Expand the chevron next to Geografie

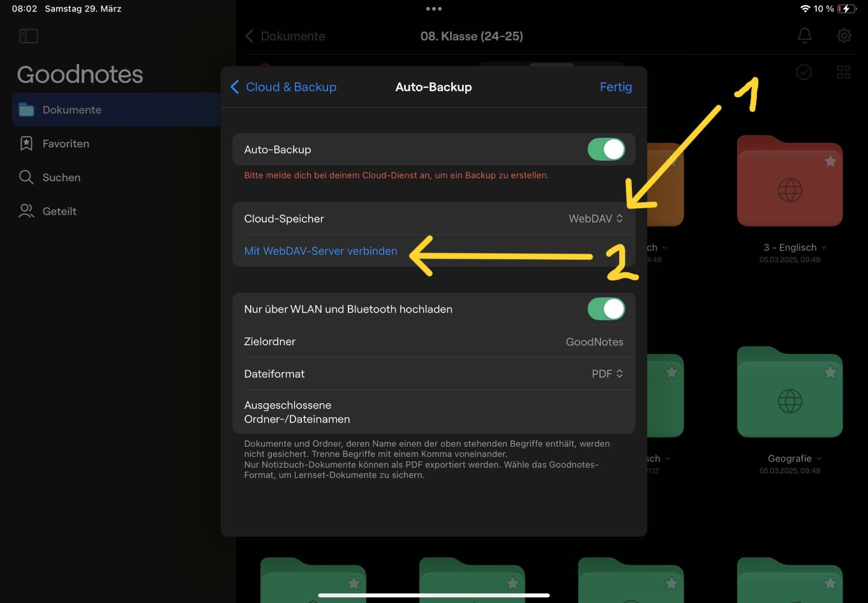pyautogui.click(x=819, y=459)
